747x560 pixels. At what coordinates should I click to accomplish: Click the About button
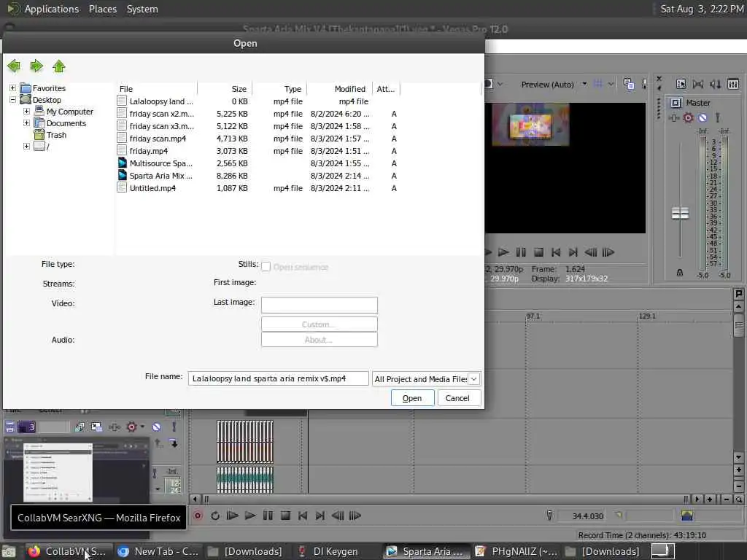click(x=320, y=340)
